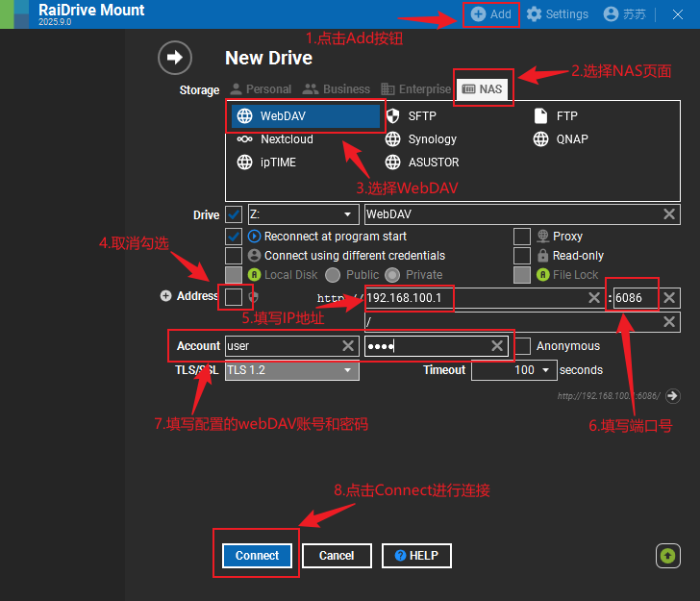The image size is (700, 601).
Task: Click the Connect button
Action: coord(257,556)
